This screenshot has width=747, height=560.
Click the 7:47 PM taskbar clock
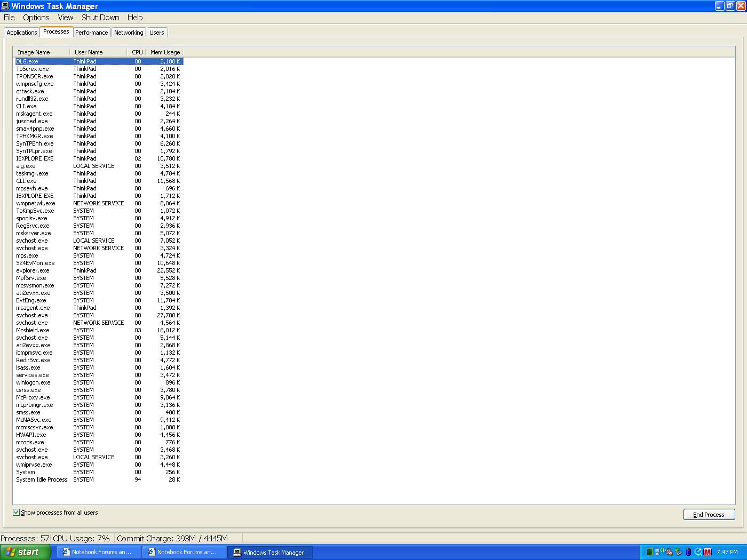[727, 552]
